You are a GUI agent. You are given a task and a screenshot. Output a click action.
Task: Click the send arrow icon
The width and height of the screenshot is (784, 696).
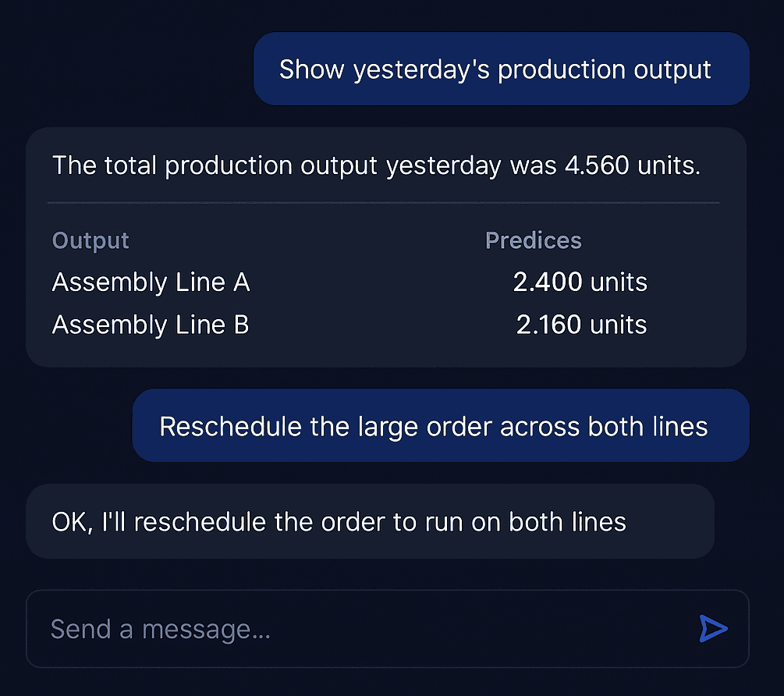tap(713, 629)
